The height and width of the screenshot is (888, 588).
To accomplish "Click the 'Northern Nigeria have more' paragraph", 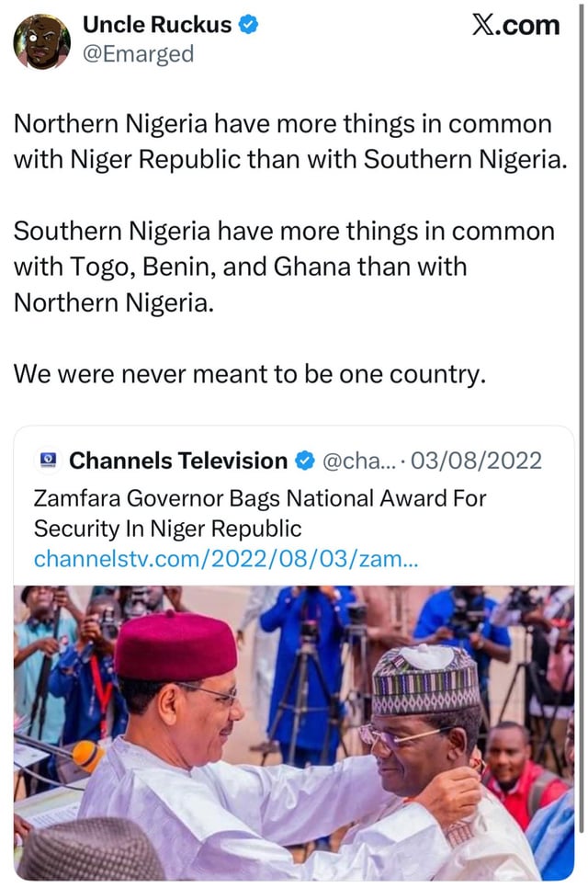I will pos(285,141).
